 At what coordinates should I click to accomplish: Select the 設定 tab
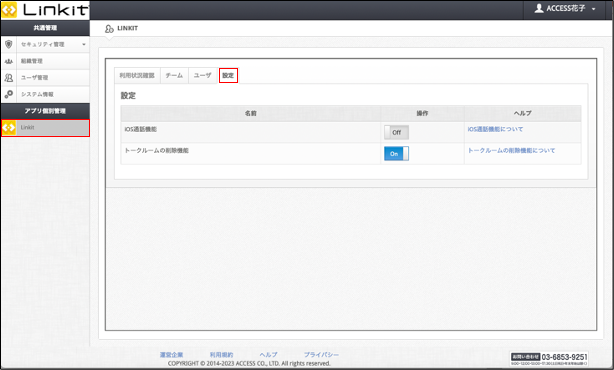pos(228,76)
